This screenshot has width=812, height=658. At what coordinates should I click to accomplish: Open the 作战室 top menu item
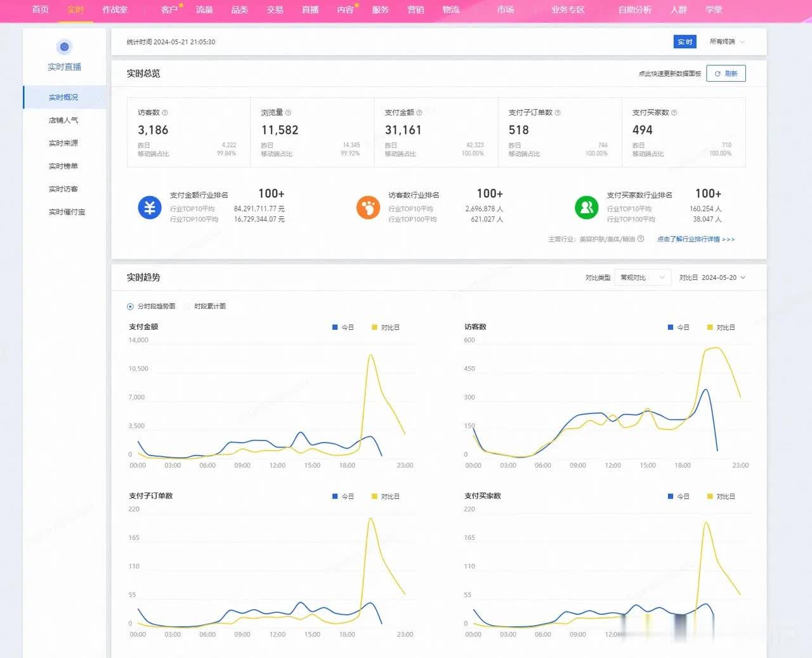point(115,10)
